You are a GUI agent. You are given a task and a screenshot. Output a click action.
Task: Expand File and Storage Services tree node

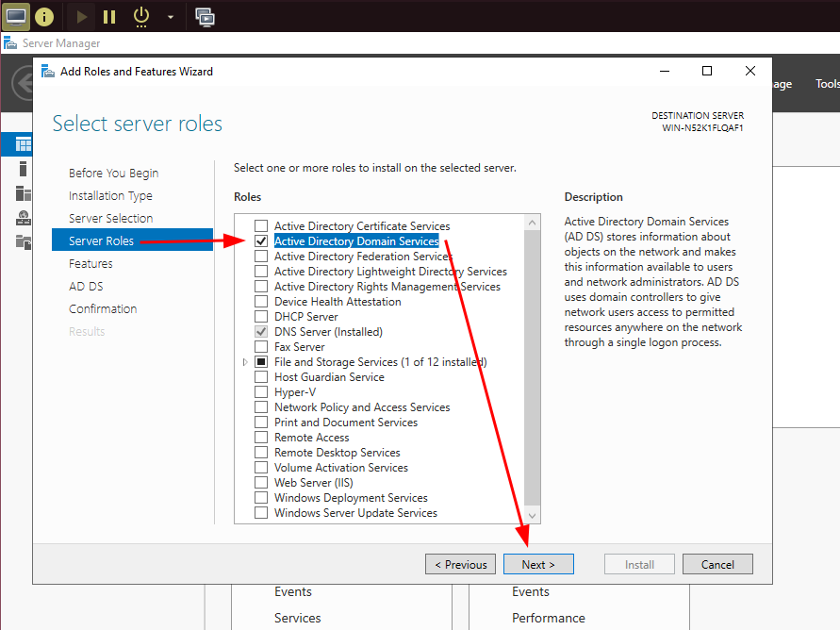pyautogui.click(x=245, y=362)
